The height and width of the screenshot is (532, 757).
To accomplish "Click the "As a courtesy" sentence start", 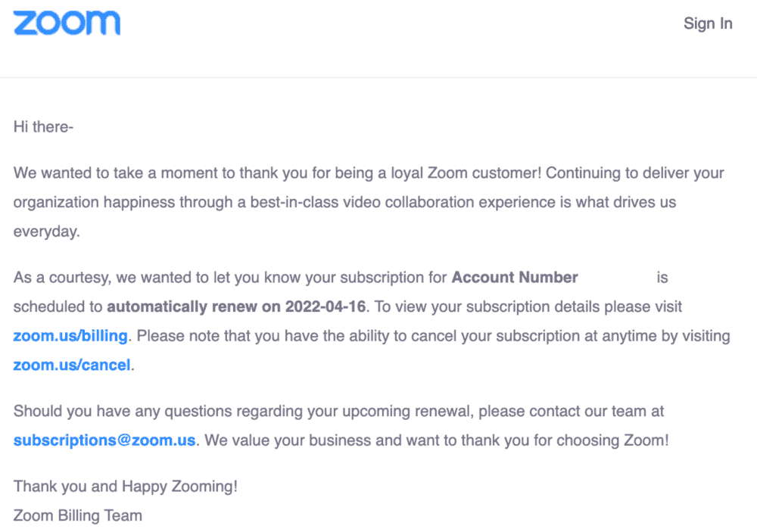I will 61,278.
